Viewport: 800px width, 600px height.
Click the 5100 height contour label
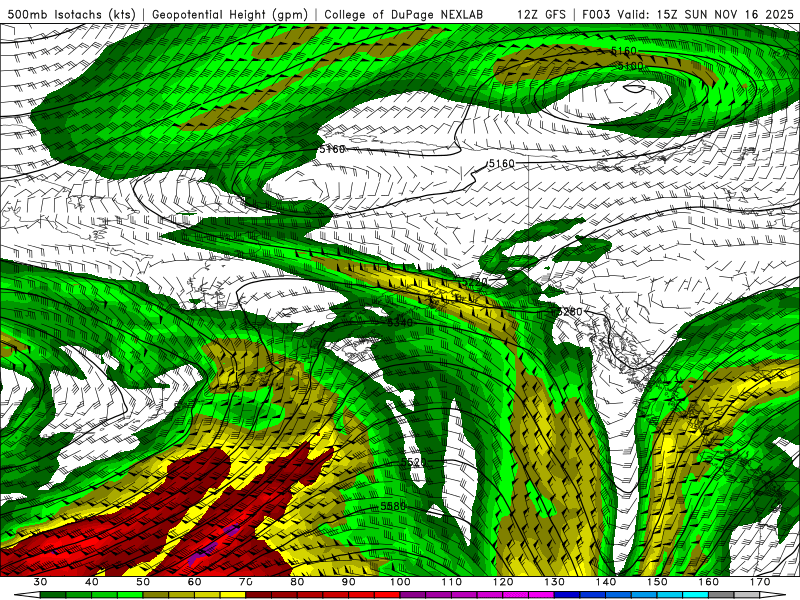[630, 66]
